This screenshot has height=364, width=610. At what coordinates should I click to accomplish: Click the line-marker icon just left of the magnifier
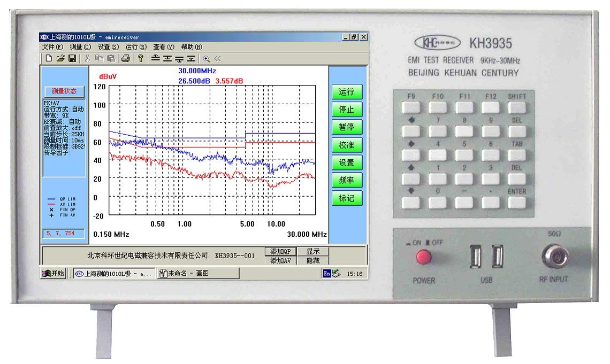(191, 58)
